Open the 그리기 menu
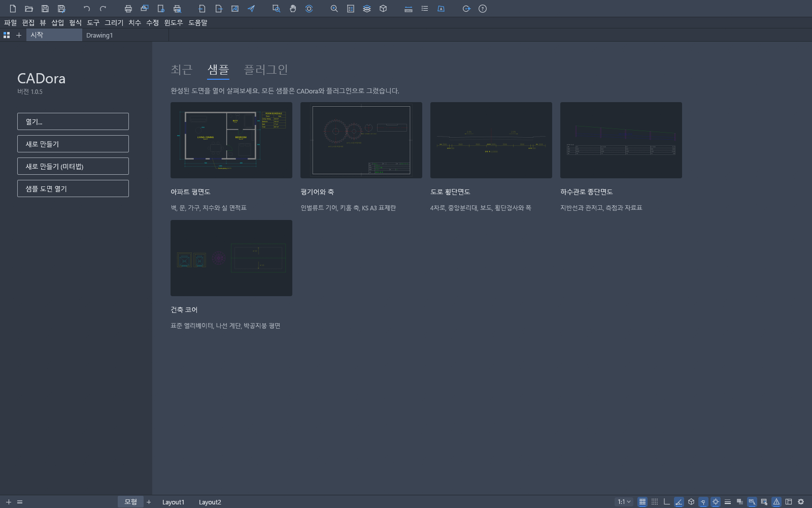This screenshot has height=508, width=812. coord(114,23)
